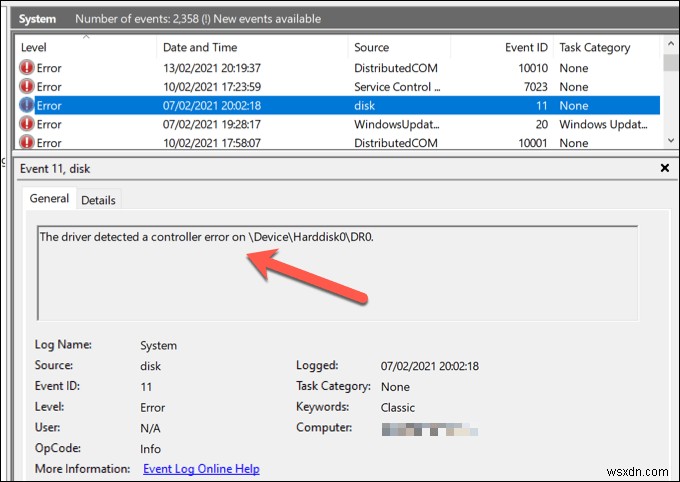
Task: Sort events by Event ID column header
Action: (502, 47)
